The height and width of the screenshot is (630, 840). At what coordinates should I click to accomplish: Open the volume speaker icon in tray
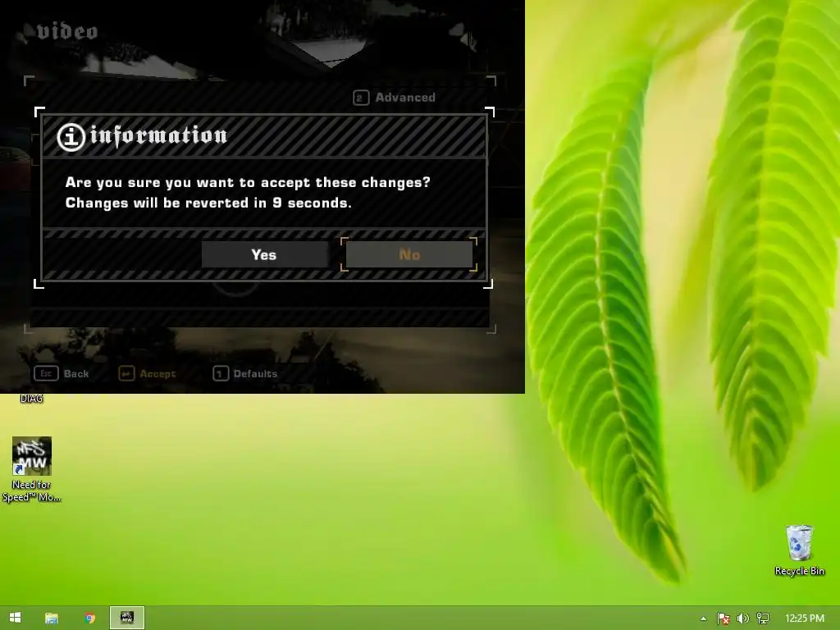coord(743,619)
